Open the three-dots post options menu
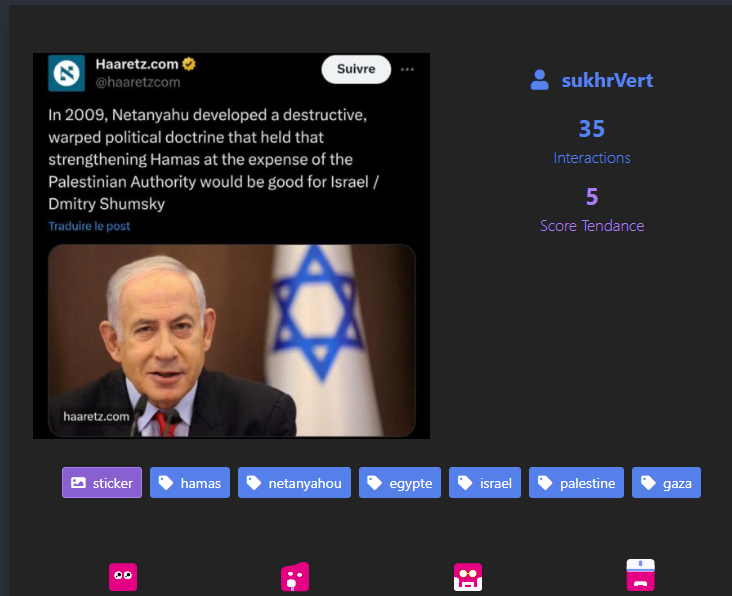 407,70
